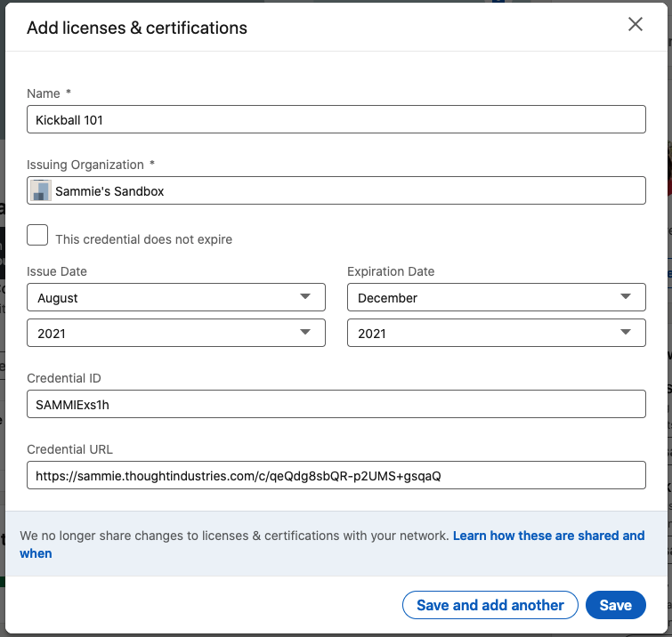Edit the Credential ID field SAMMIExs1h
Viewport: 672px width, 637px height.
coord(336,404)
